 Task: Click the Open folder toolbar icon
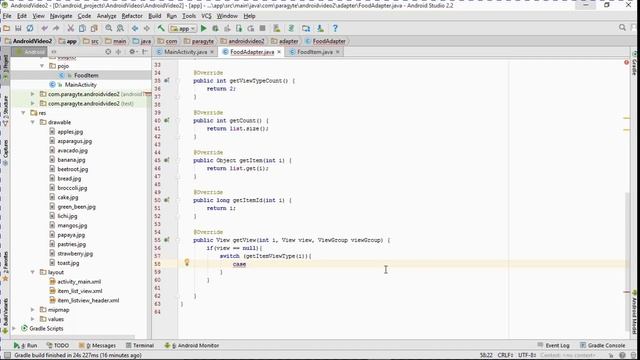7,28
